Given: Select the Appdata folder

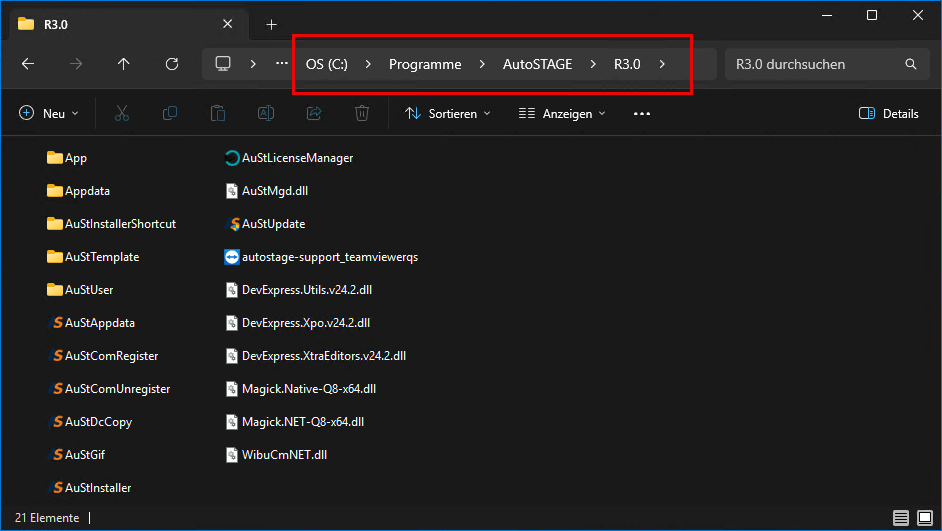Looking at the screenshot, I should [x=78, y=191].
